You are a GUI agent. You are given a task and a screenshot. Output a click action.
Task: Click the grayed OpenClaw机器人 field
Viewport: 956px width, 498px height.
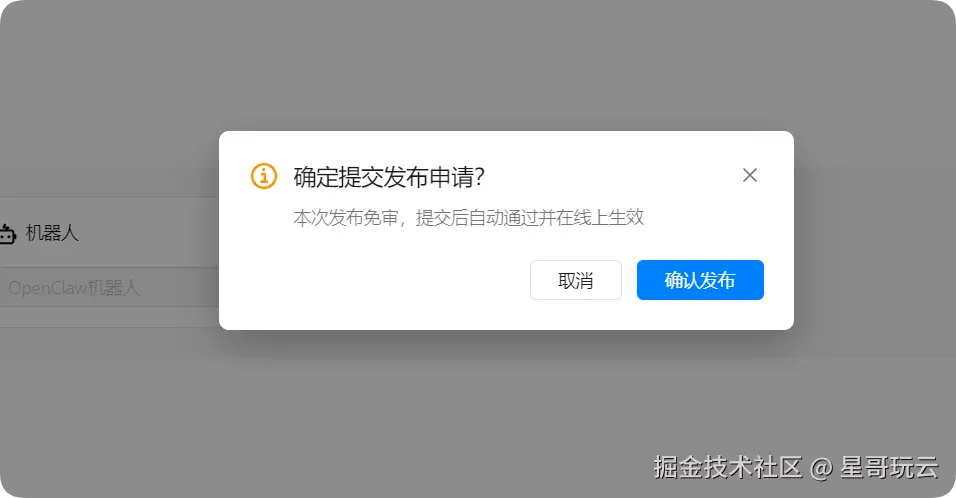[x=110, y=287]
